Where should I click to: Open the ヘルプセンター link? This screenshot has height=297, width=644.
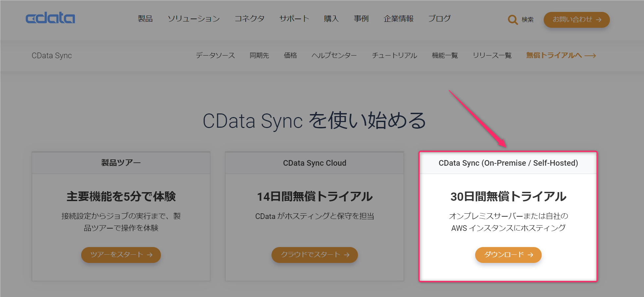click(334, 56)
